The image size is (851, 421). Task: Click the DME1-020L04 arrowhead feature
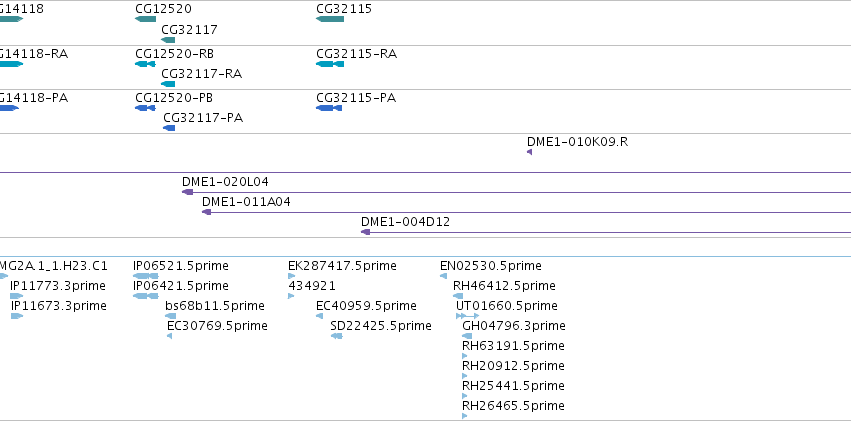pos(188,192)
